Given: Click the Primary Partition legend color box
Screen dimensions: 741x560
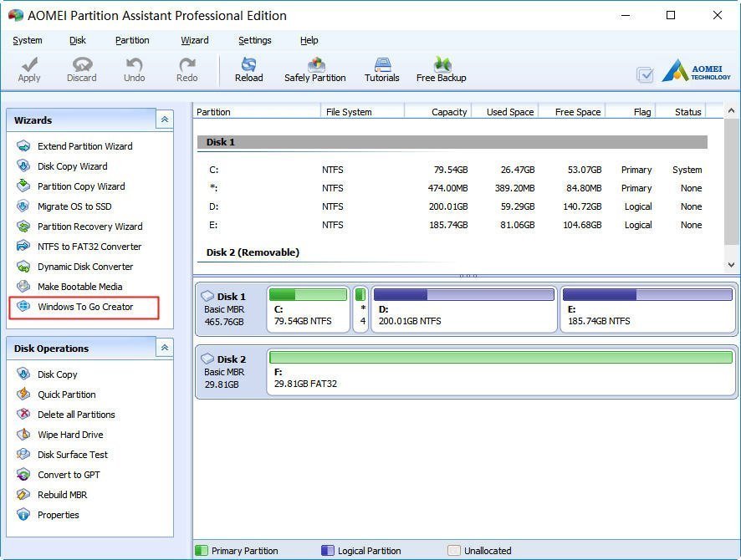Looking at the screenshot, I should coord(202,551).
